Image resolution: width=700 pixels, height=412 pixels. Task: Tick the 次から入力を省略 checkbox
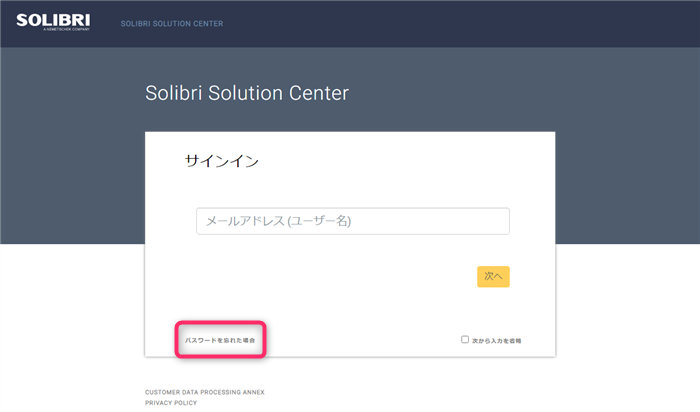point(465,340)
